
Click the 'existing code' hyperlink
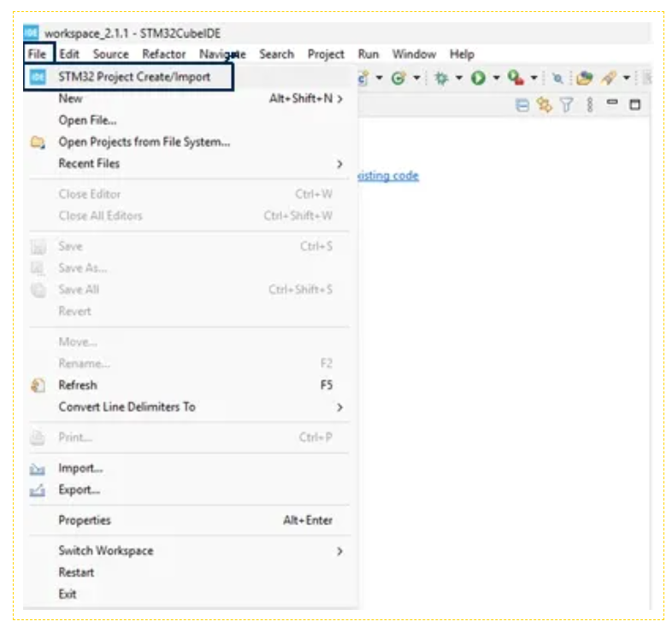click(388, 176)
